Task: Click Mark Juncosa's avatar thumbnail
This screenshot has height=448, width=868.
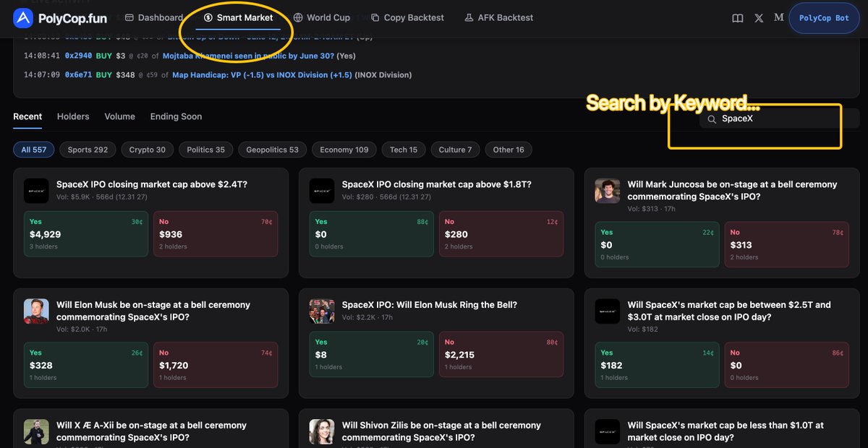Action: pyautogui.click(x=608, y=191)
